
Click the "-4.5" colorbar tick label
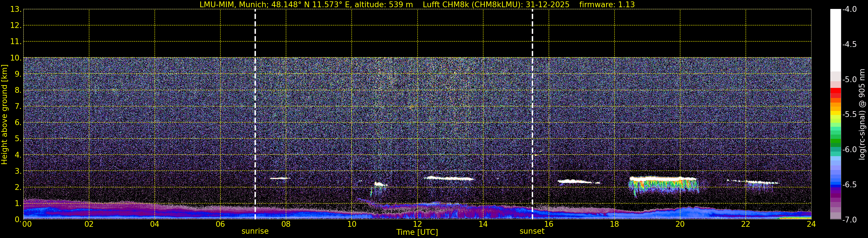tap(849, 44)
